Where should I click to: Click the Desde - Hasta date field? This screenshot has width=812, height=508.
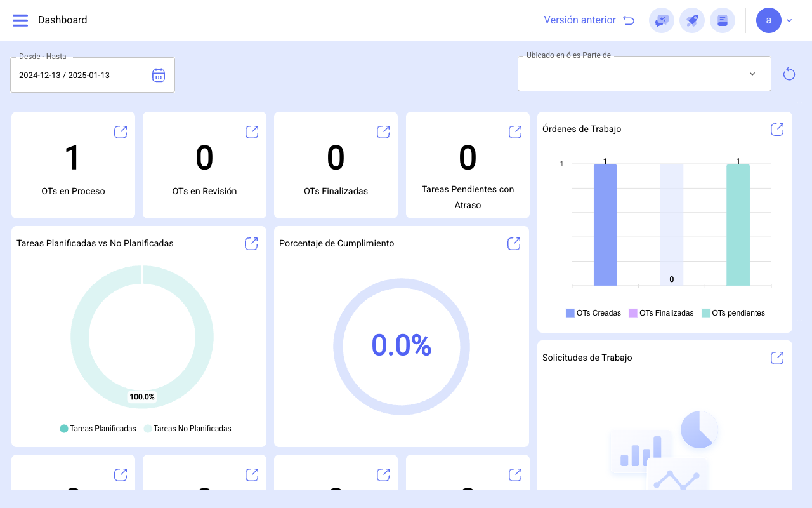coord(93,75)
